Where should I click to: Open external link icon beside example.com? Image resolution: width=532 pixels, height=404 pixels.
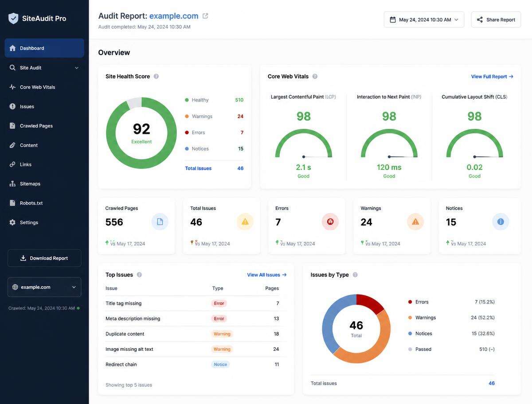tap(205, 16)
